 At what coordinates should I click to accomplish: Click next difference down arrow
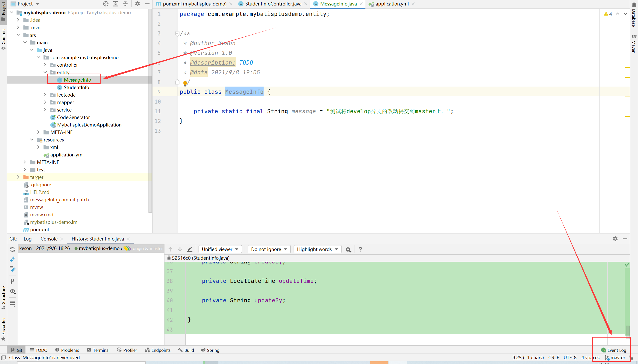pos(180,249)
